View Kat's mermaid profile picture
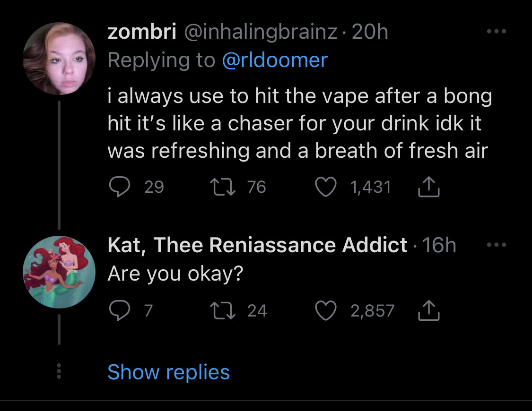 click(59, 272)
